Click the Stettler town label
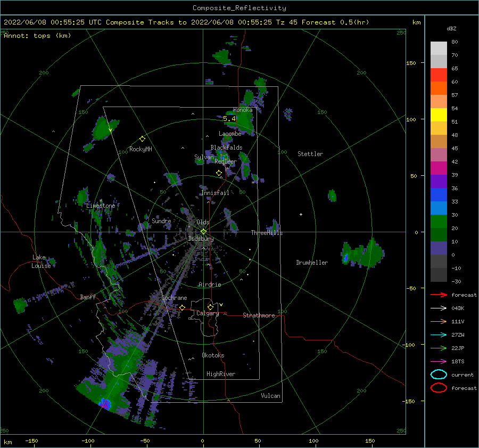Viewport: 479px width, 448px height. pyautogui.click(x=310, y=154)
